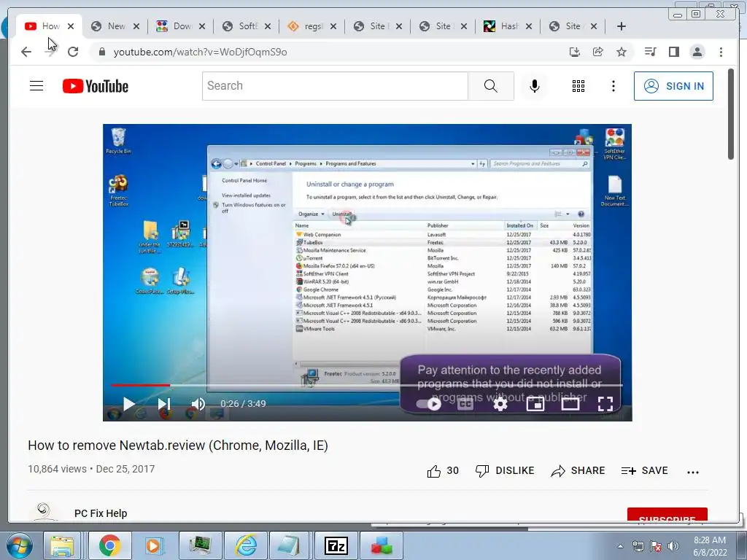
Task: Switch to theater mode
Action: pyautogui.click(x=570, y=404)
